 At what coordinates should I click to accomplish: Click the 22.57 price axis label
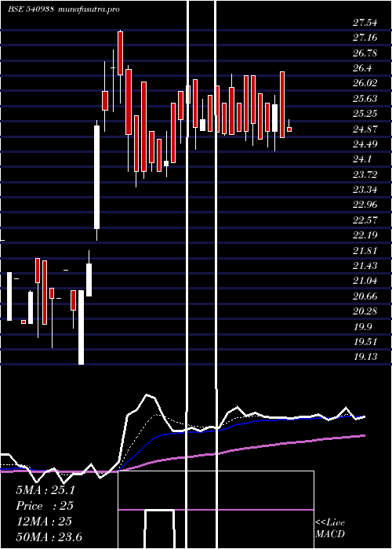[365, 220]
